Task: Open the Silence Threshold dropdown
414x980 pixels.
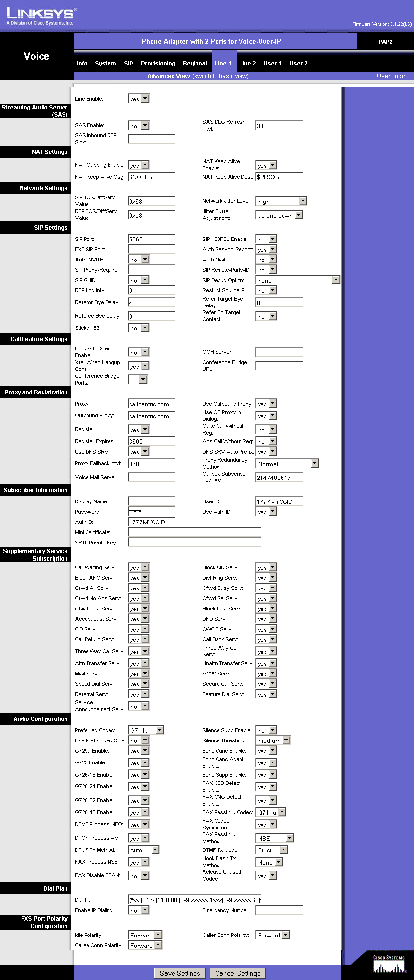Action: point(273,740)
